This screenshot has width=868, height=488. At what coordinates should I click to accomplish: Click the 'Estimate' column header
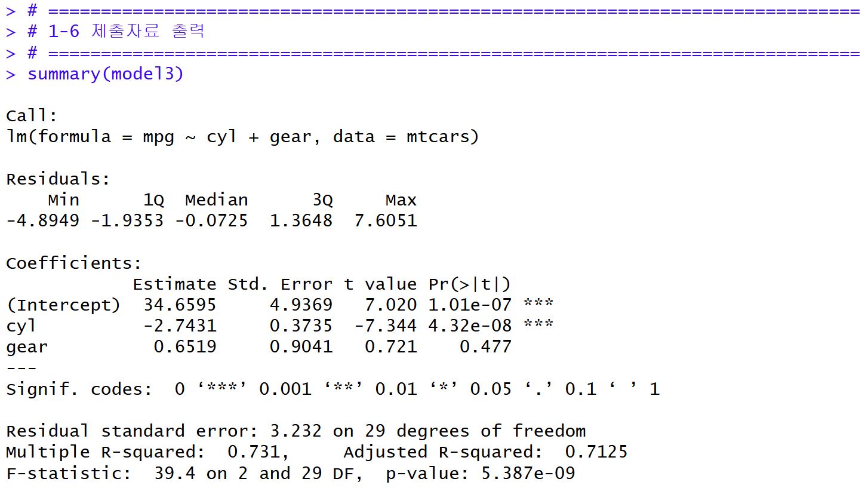[x=174, y=284]
